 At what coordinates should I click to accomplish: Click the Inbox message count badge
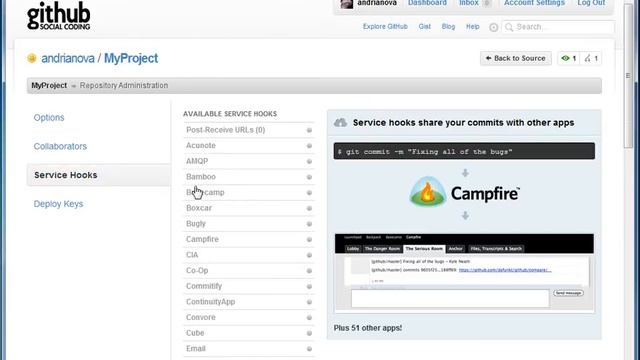(487, 3)
